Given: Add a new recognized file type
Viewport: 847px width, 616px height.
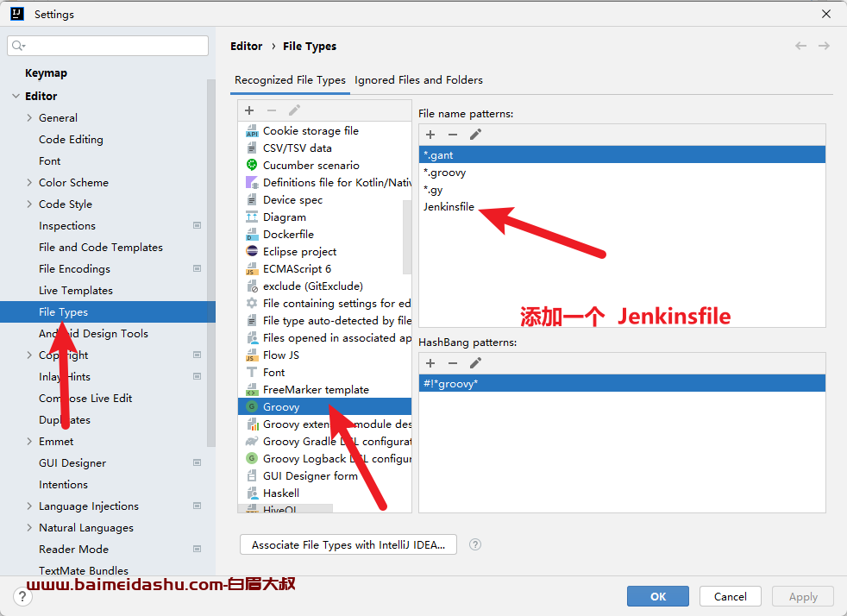Looking at the screenshot, I should (x=249, y=110).
